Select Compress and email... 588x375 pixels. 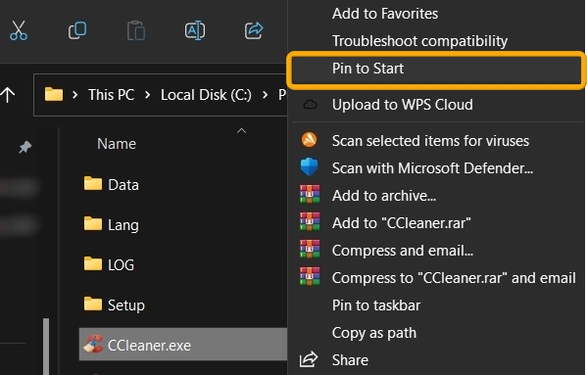pos(403,251)
